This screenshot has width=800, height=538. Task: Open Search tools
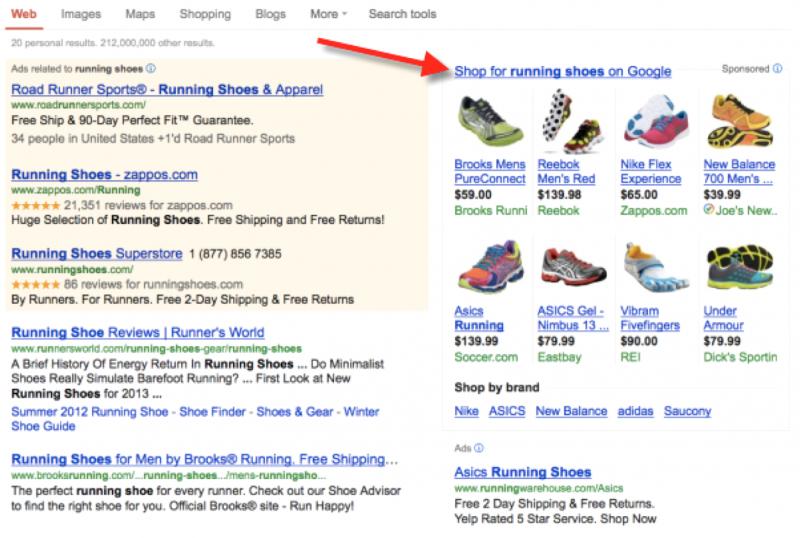tap(403, 14)
